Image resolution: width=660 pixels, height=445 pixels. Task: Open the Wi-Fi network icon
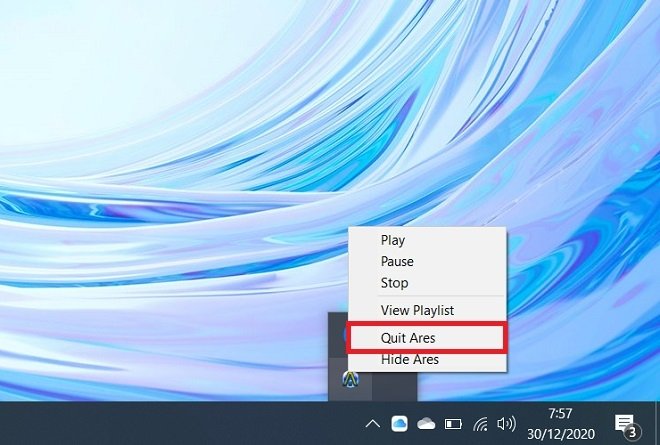click(480, 424)
